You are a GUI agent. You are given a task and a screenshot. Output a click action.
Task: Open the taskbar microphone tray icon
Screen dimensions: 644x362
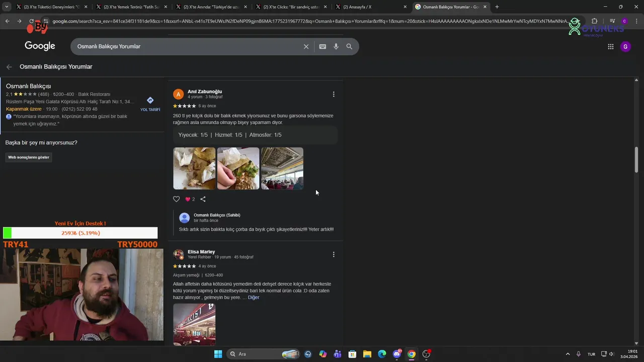pyautogui.click(x=579, y=354)
